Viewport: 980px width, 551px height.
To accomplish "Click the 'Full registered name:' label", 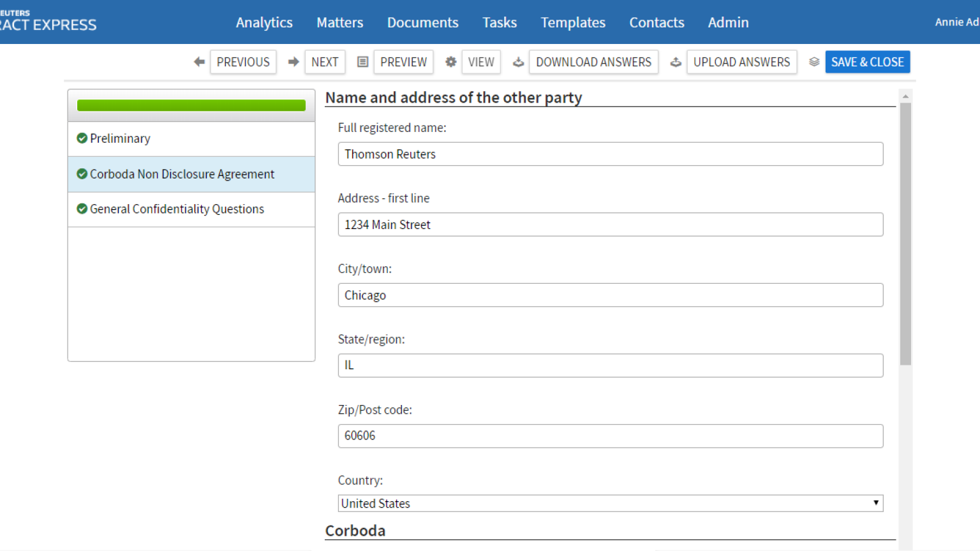I will 392,128.
